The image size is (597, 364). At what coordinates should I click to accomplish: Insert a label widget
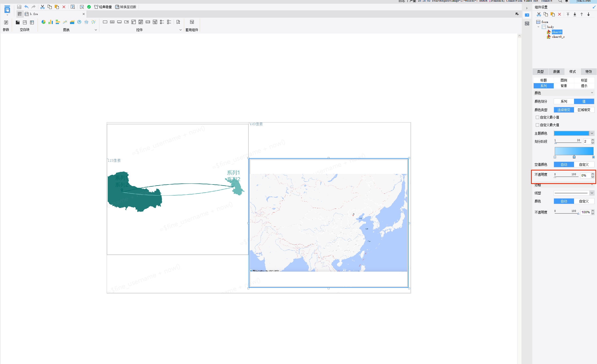pos(112,22)
